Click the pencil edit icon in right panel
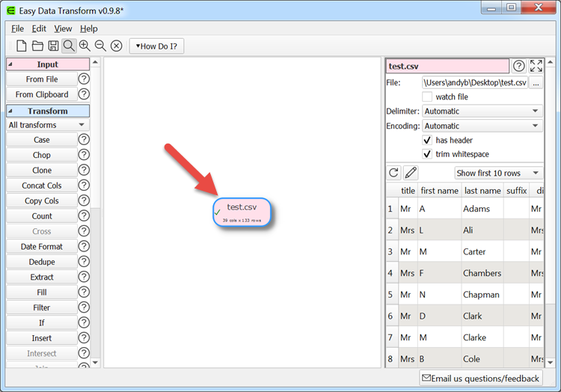 (x=411, y=173)
